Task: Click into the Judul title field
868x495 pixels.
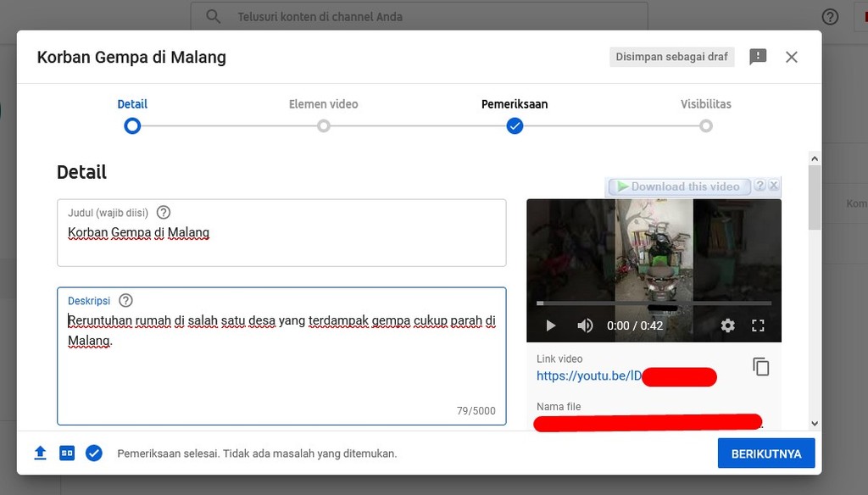Action: point(281,232)
